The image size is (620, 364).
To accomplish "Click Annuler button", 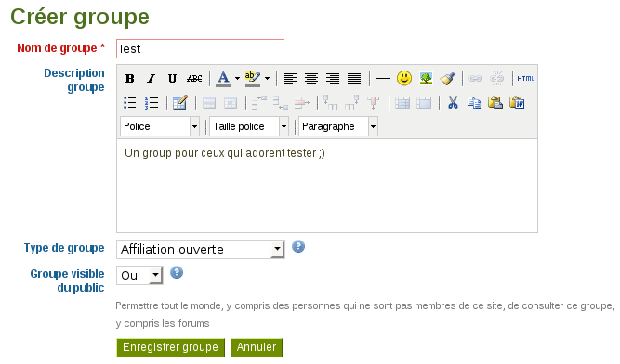I will point(257,347).
